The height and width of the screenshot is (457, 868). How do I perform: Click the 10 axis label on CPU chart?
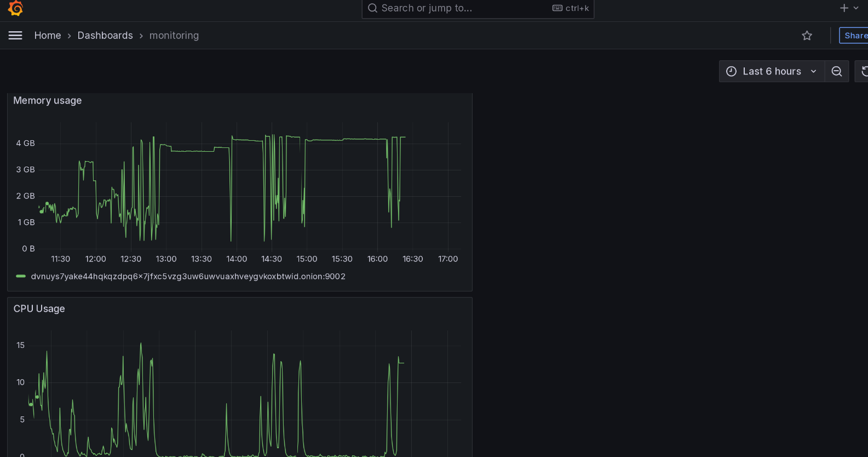(21, 382)
